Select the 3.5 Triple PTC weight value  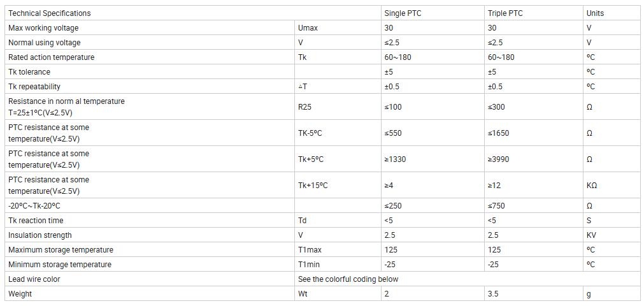[x=493, y=294]
